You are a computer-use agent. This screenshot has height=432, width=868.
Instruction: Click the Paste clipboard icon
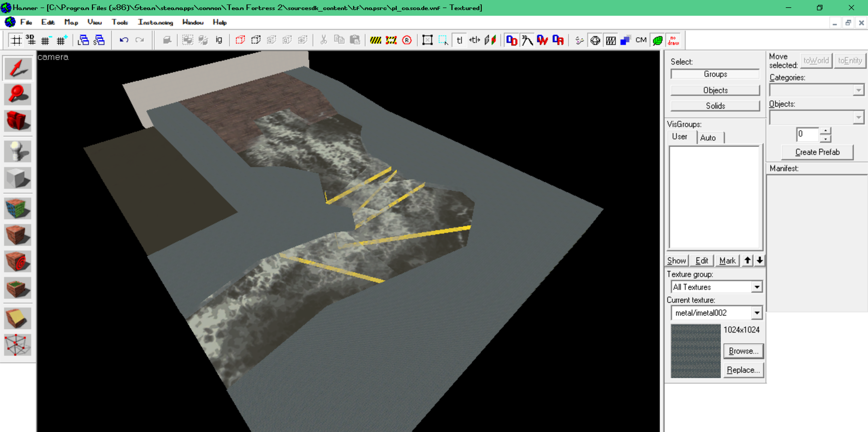tap(355, 40)
